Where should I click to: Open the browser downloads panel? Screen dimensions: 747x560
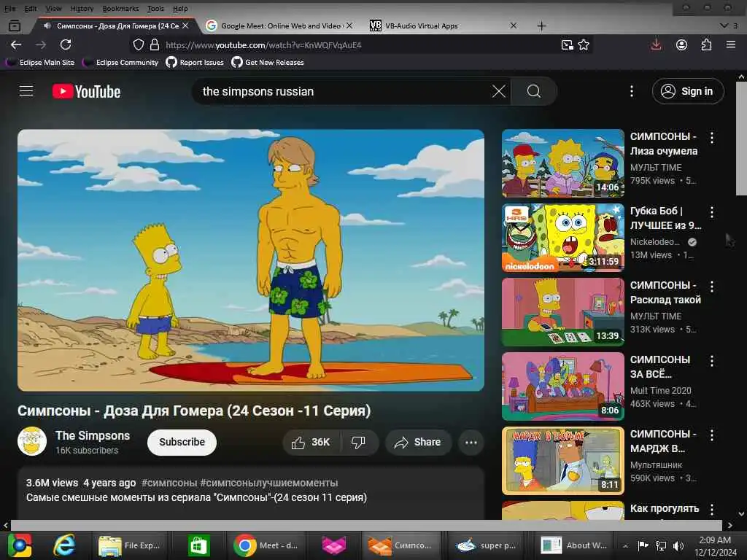[x=656, y=44]
